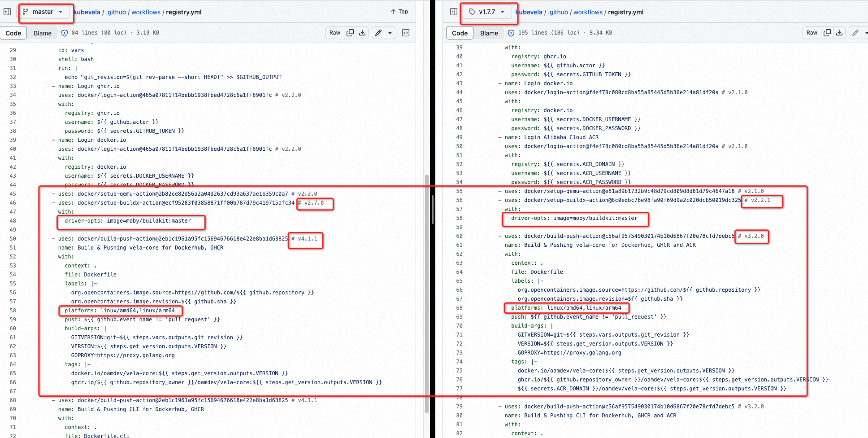
Task: Select the edit pencil icon in right pane
Action: [855, 32]
